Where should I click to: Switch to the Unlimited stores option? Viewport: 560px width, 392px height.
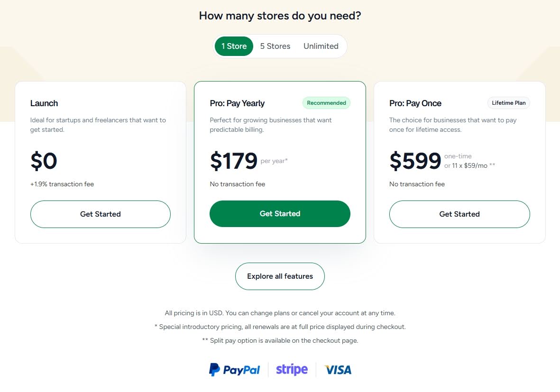[321, 46]
